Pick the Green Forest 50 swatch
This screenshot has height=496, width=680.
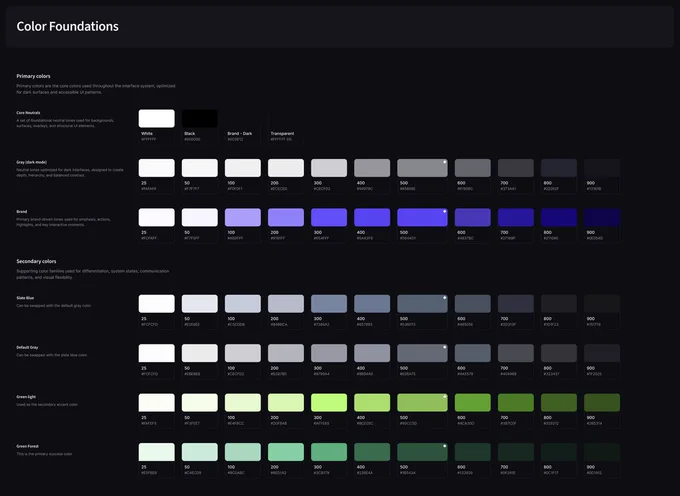click(199, 452)
